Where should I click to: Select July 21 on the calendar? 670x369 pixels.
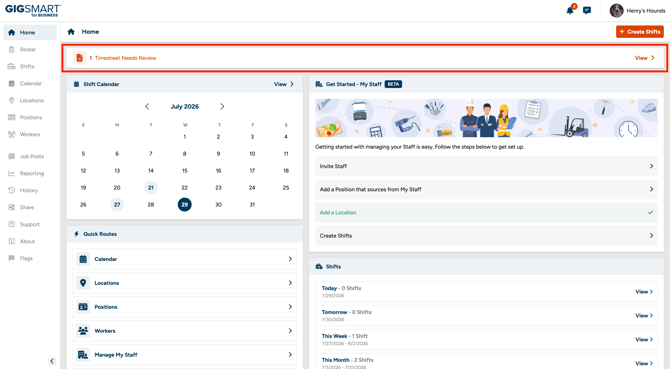(151, 187)
